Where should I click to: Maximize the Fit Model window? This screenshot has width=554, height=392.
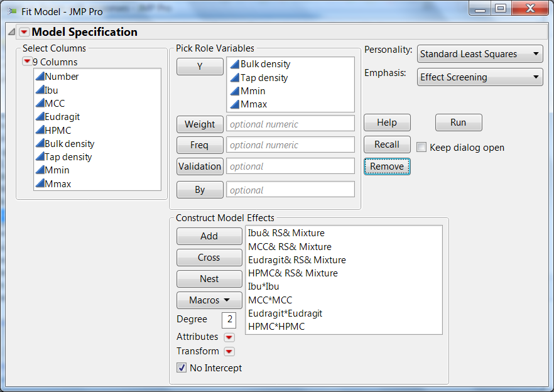(501, 9)
